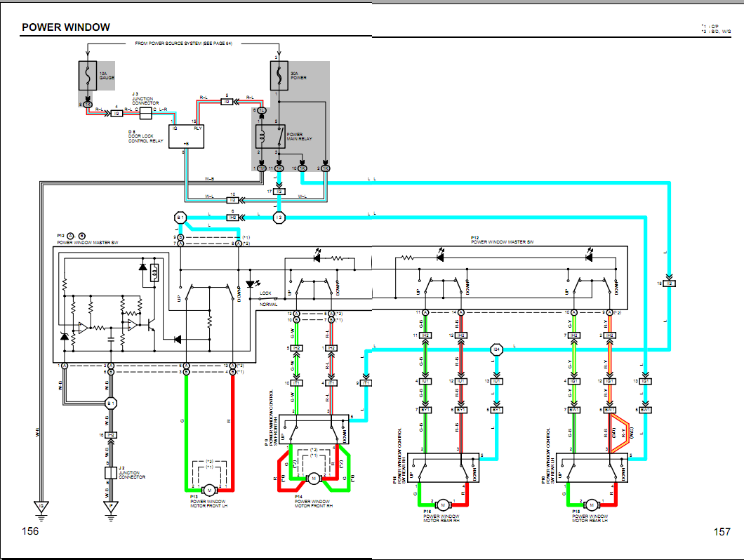Click the "From Power Source System" page reference text

click(x=183, y=44)
